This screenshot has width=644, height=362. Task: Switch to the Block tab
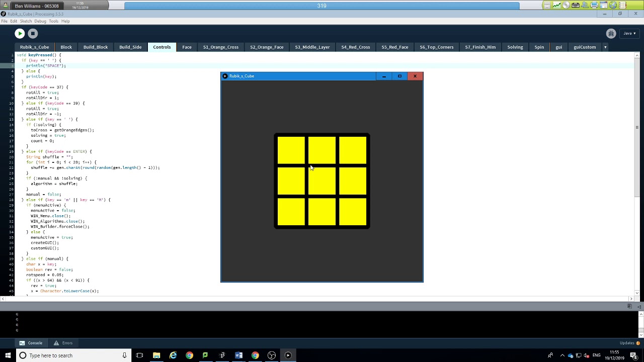[66, 47]
